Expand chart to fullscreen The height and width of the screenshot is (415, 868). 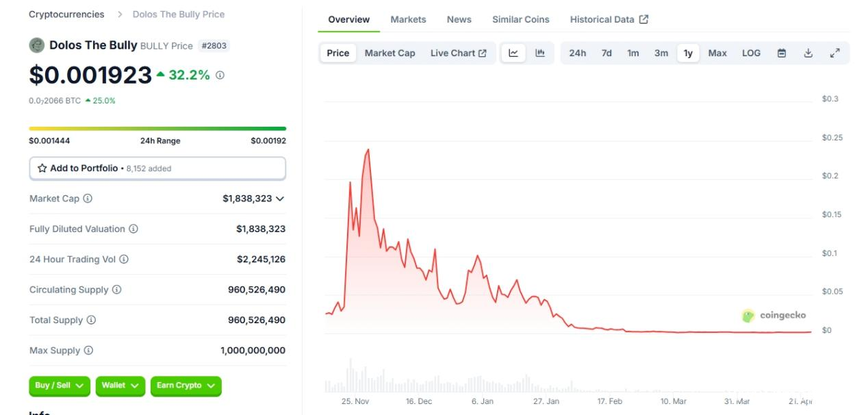[x=834, y=53]
